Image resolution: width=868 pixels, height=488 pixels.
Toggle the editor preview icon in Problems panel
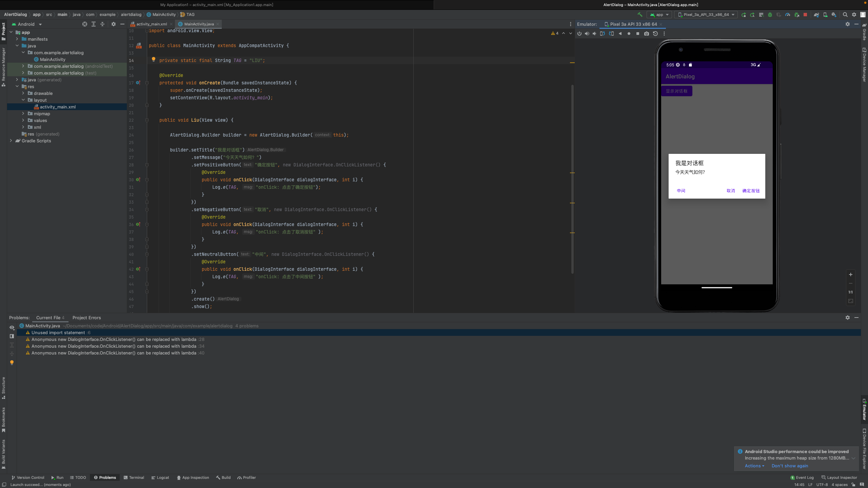click(12, 336)
